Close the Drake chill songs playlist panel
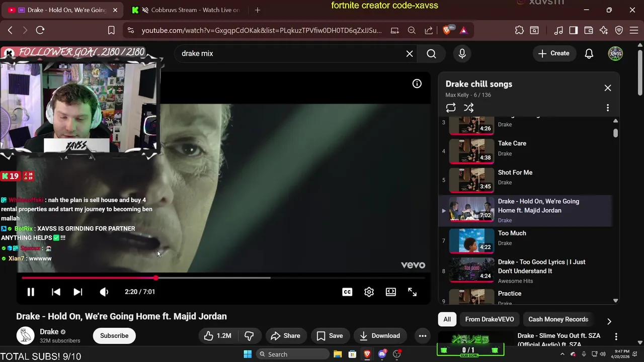The height and width of the screenshot is (362, 644). pyautogui.click(x=608, y=88)
